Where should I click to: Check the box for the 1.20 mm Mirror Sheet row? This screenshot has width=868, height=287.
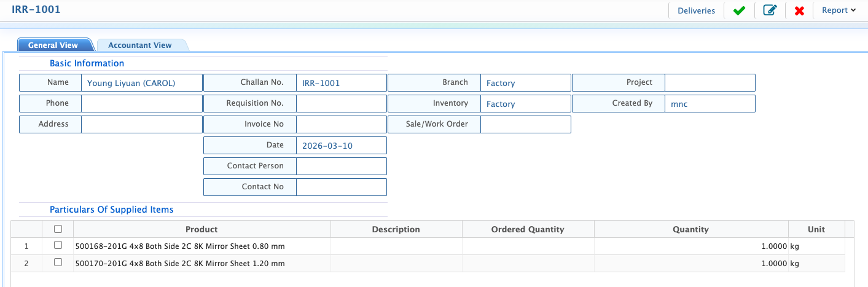(x=58, y=262)
